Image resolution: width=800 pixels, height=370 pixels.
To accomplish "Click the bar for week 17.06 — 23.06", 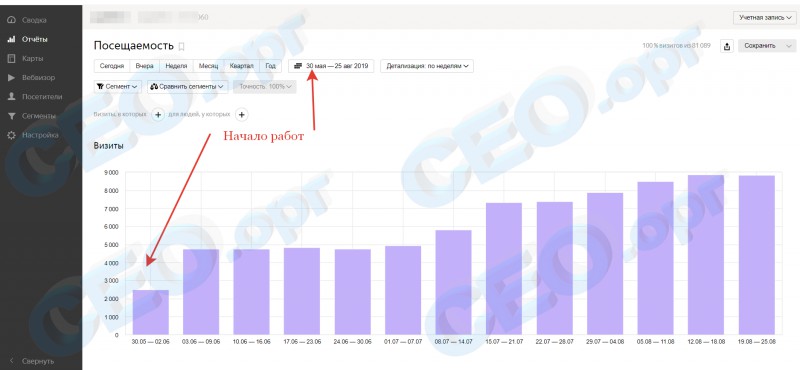I will (x=302, y=291).
